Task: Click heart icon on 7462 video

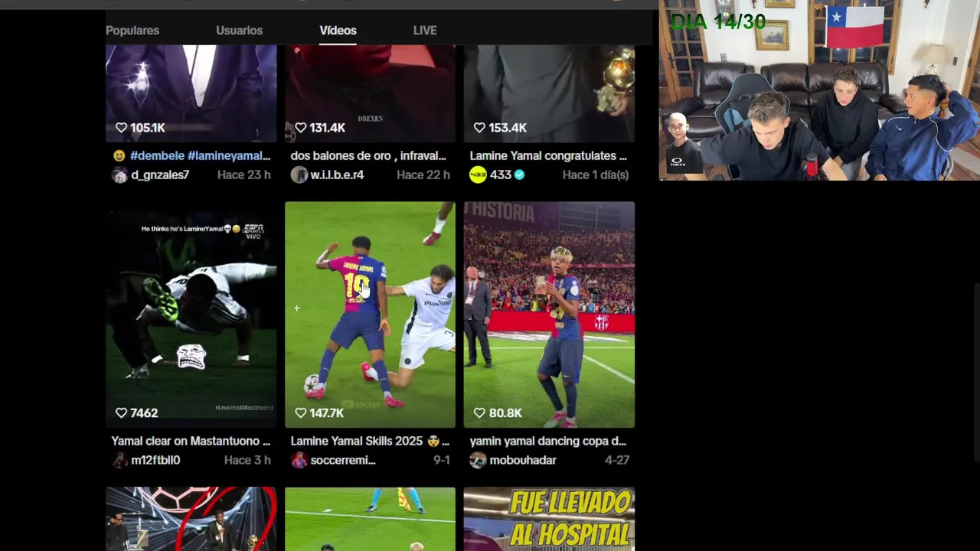Action: tap(121, 412)
